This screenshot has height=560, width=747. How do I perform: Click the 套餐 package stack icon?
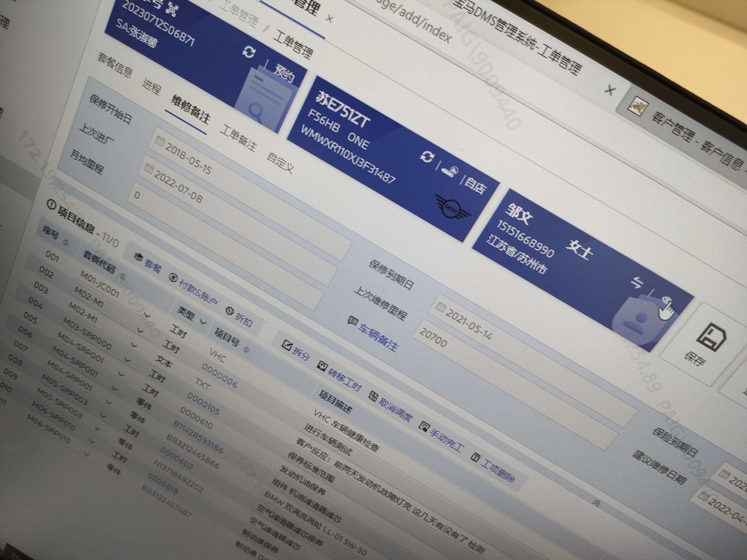(138, 257)
